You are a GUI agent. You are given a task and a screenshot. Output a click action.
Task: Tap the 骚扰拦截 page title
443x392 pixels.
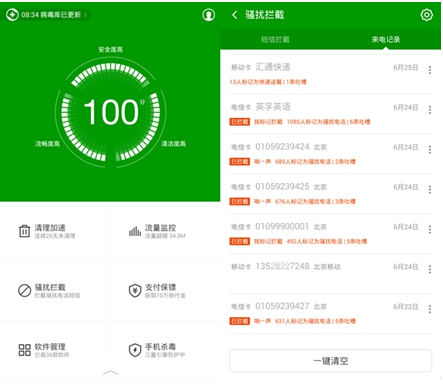coord(265,15)
